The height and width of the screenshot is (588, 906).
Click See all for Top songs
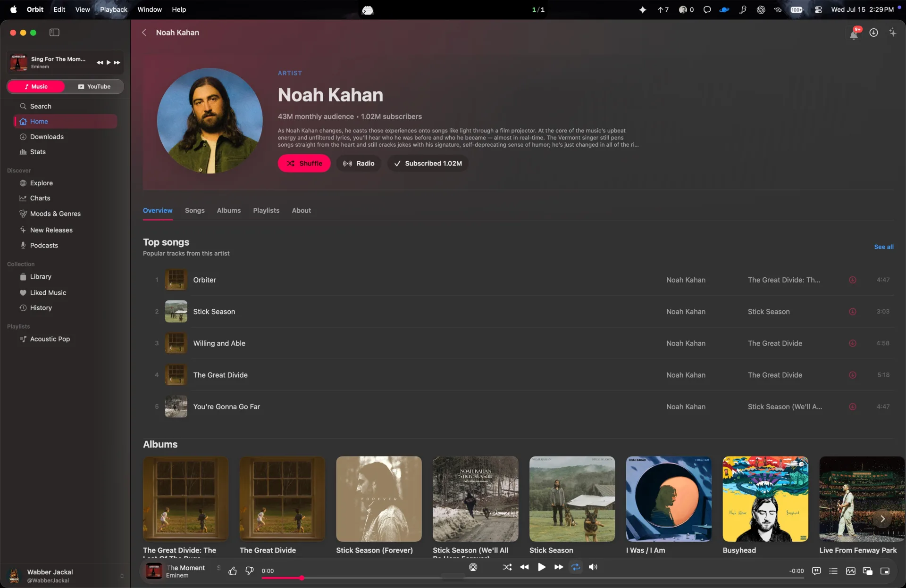(x=883, y=247)
